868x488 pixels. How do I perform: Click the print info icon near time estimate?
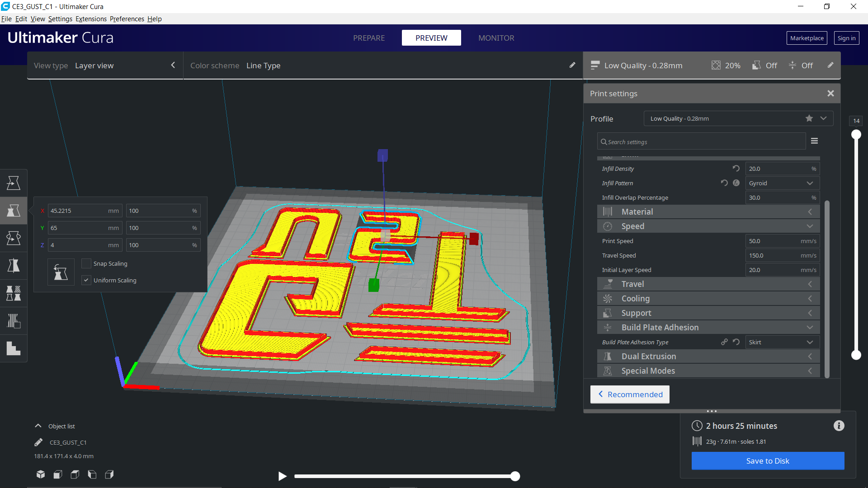tap(839, 426)
